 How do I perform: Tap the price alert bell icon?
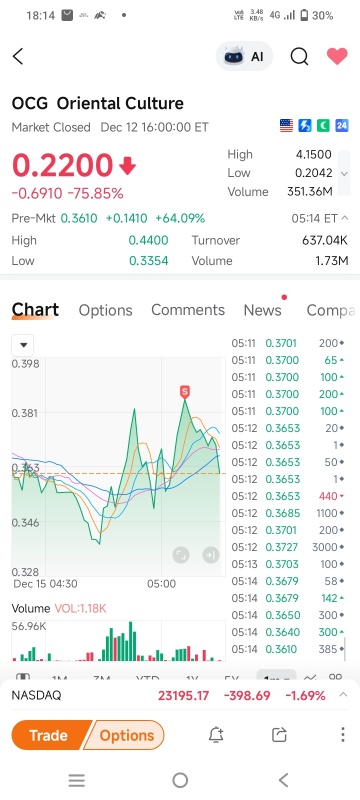[216, 735]
